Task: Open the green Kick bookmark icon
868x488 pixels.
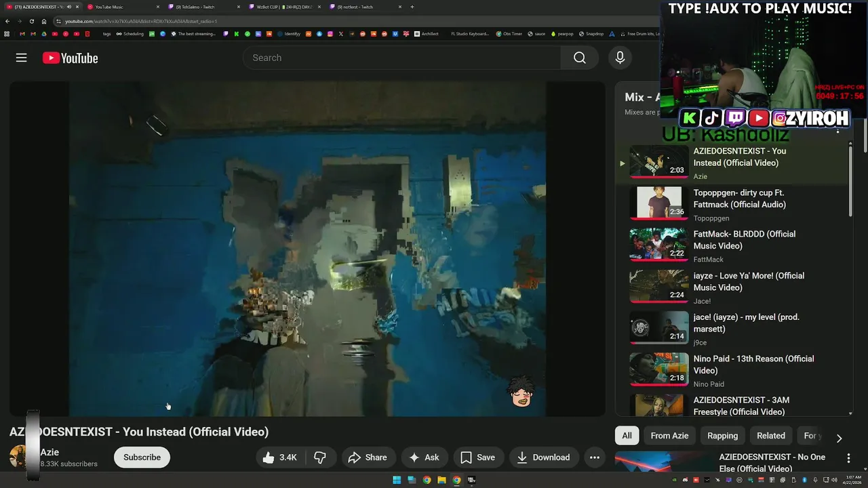Action: coord(237,34)
